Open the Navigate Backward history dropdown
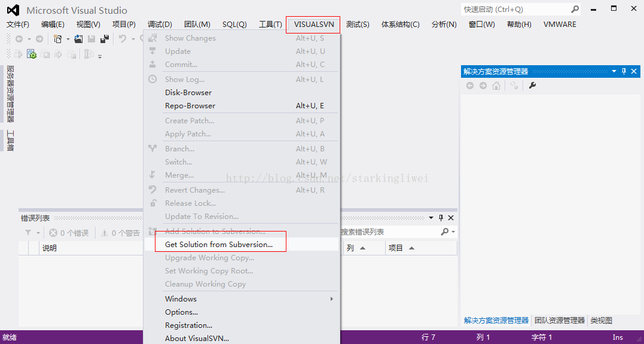 (x=29, y=39)
